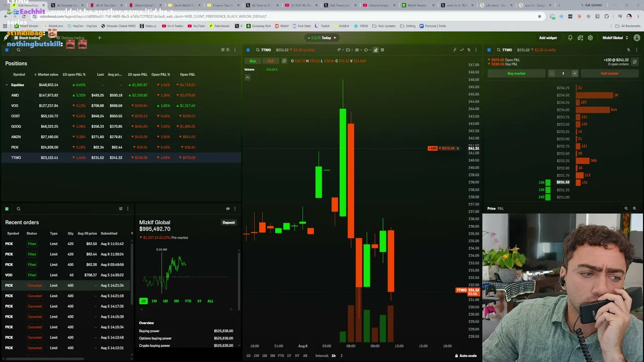The width and height of the screenshot is (644, 362).
Task: Open the Positions widget three-dot menu
Action: point(234,50)
